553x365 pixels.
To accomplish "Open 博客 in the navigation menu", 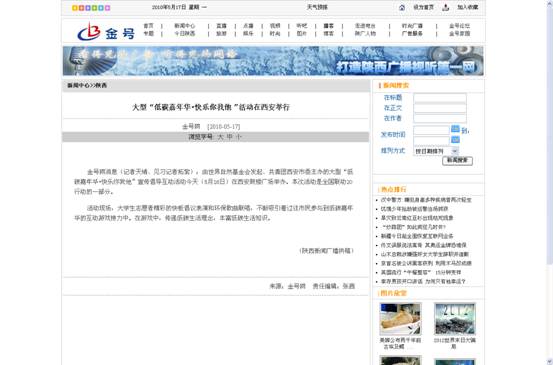I will (x=329, y=34).
